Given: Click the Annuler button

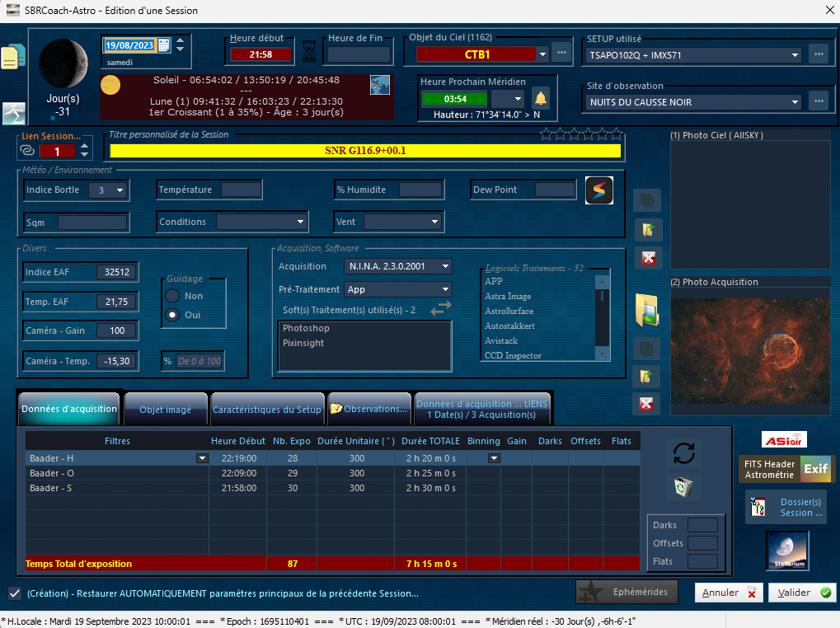Looking at the screenshot, I should [729, 593].
